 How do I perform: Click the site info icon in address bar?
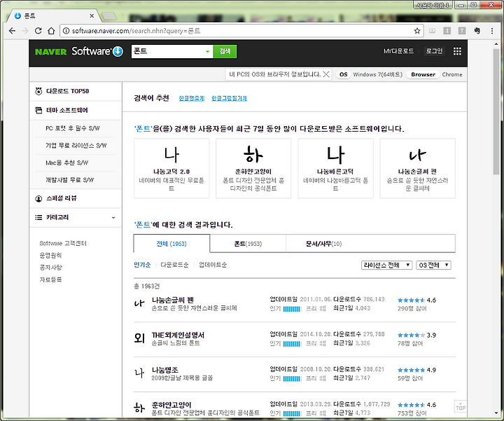pyautogui.click(x=66, y=31)
